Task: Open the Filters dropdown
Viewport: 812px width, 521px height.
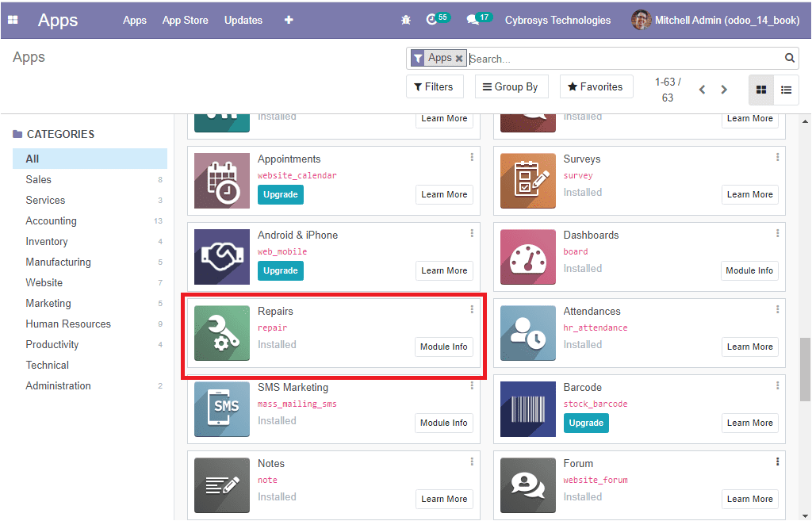Action: (435, 86)
